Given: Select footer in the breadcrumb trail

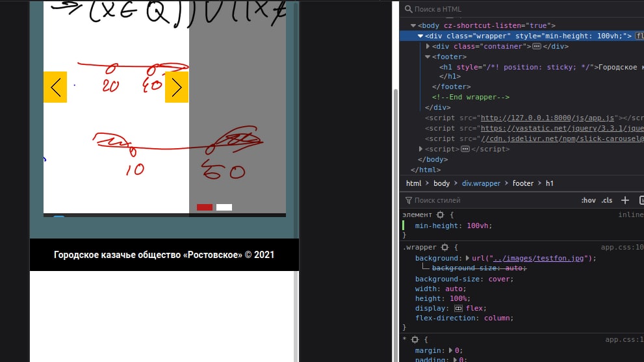Looking at the screenshot, I should tap(523, 184).
